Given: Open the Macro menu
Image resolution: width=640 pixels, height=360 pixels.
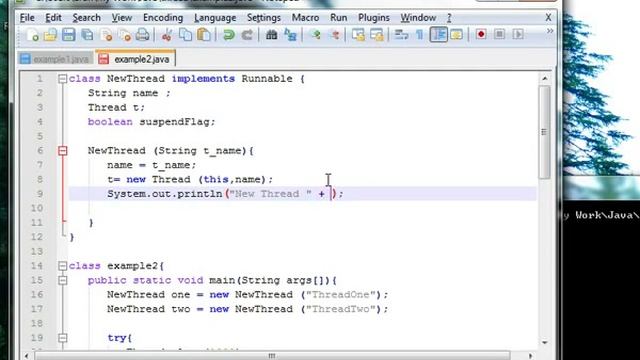Looking at the screenshot, I should pyautogui.click(x=305, y=18).
